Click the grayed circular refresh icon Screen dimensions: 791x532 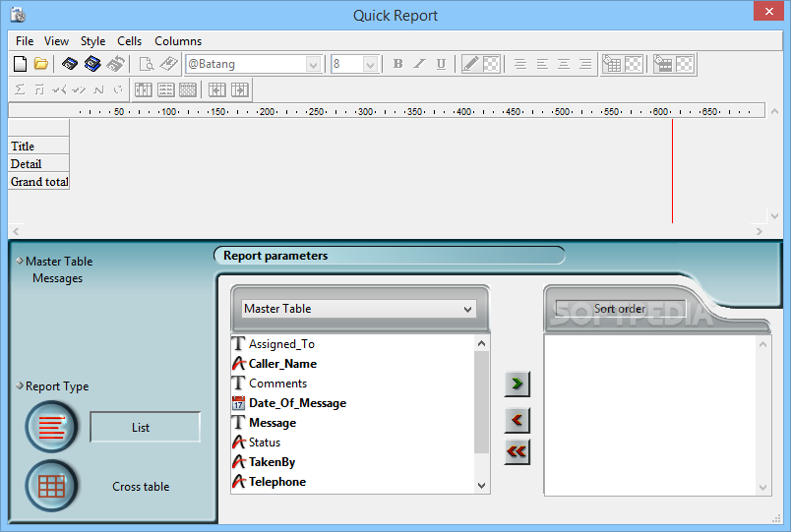118,89
